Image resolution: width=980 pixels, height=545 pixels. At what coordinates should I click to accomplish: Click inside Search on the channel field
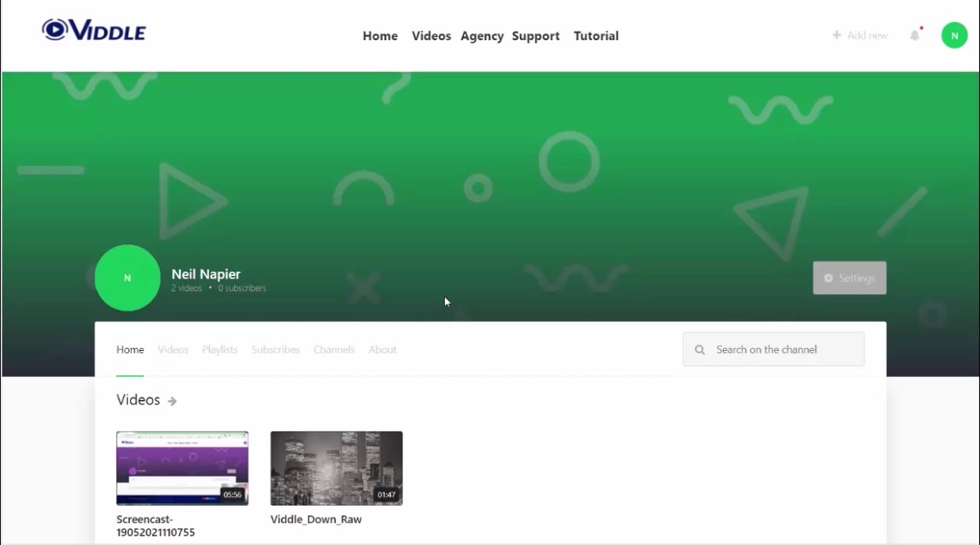coord(773,349)
